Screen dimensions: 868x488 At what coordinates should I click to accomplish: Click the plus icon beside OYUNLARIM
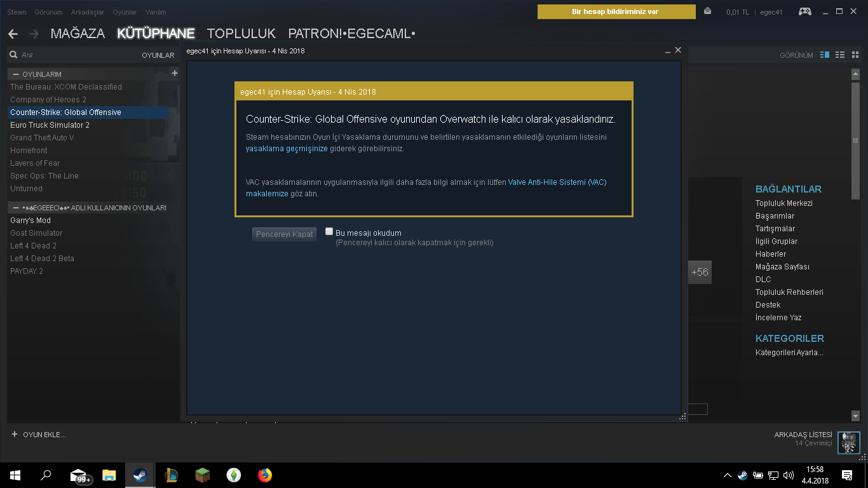[175, 74]
